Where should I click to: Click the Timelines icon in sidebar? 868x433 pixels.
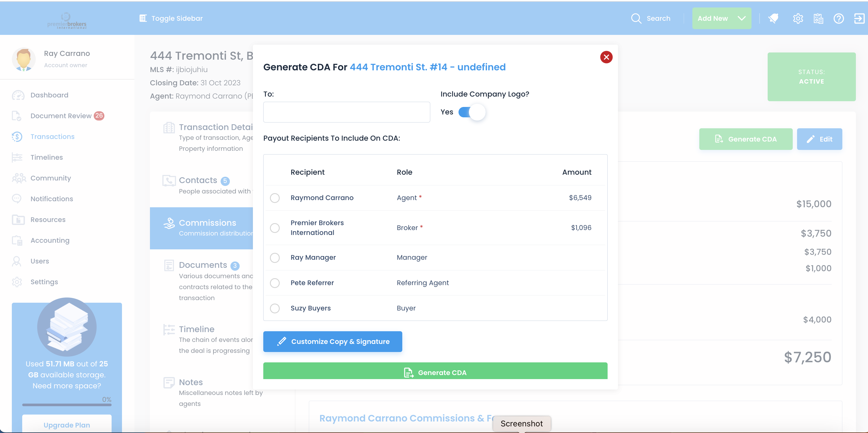point(17,157)
